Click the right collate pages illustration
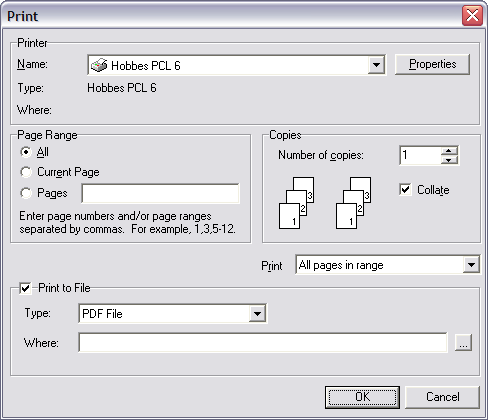The width and height of the screenshot is (488, 420). pos(353,203)
